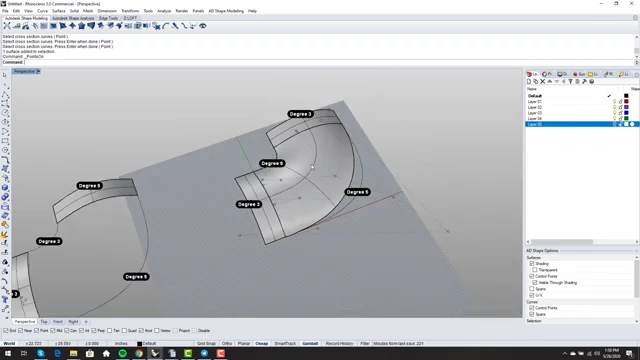Viewport: 640px width, 360px height.
Task: Open the Analyze menu
Action: coord(164,11)
